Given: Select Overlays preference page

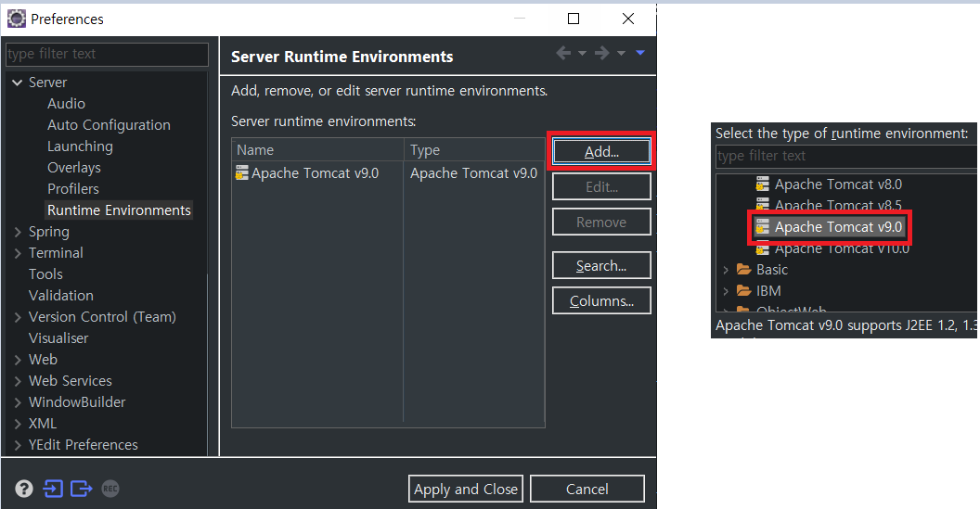Looking at the screenshot, I should pos(73,168).
